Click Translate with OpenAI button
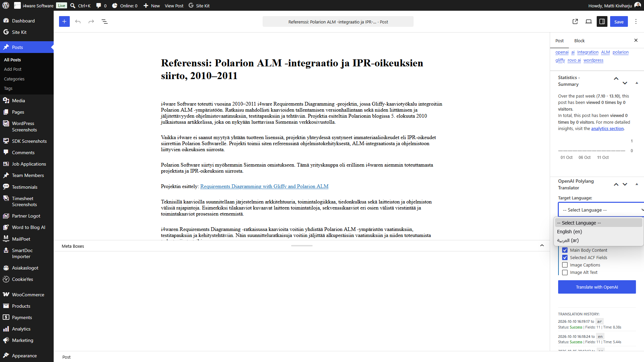 pyautogui.click(x=597, y=287)
